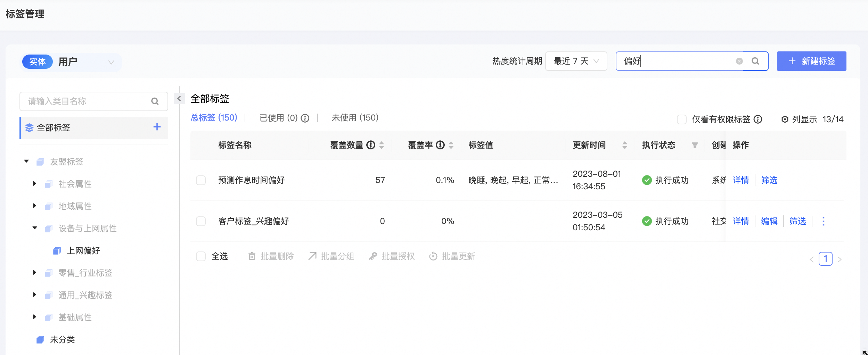Select 全部标签 in category list

pos(94,127)
